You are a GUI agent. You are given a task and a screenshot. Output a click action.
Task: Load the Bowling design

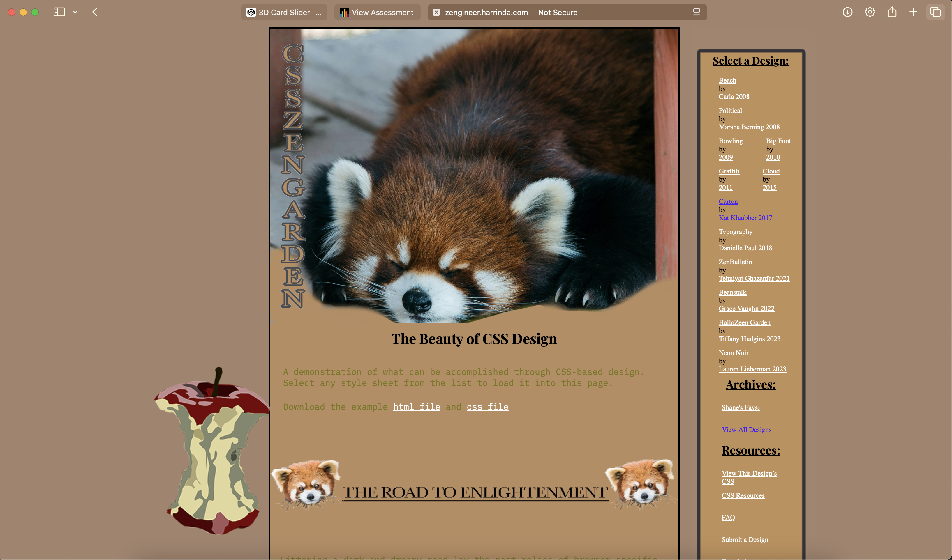tap(731, 141)
